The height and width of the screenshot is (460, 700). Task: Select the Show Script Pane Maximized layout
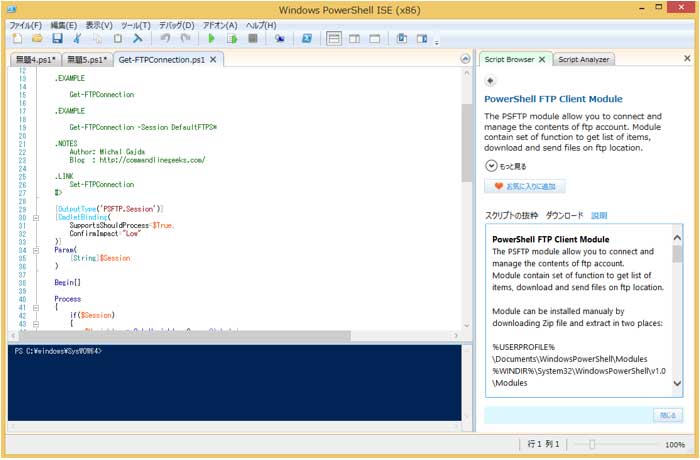point(375,39)
